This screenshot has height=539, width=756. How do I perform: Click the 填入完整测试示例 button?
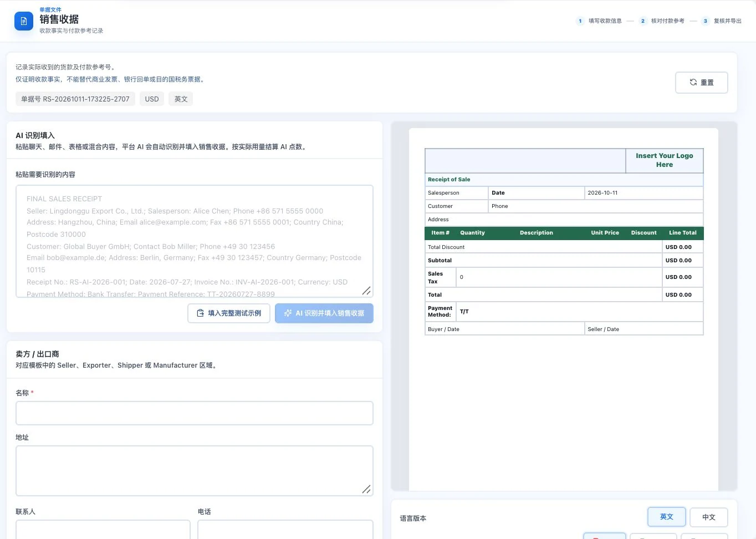tap(229, 313)
